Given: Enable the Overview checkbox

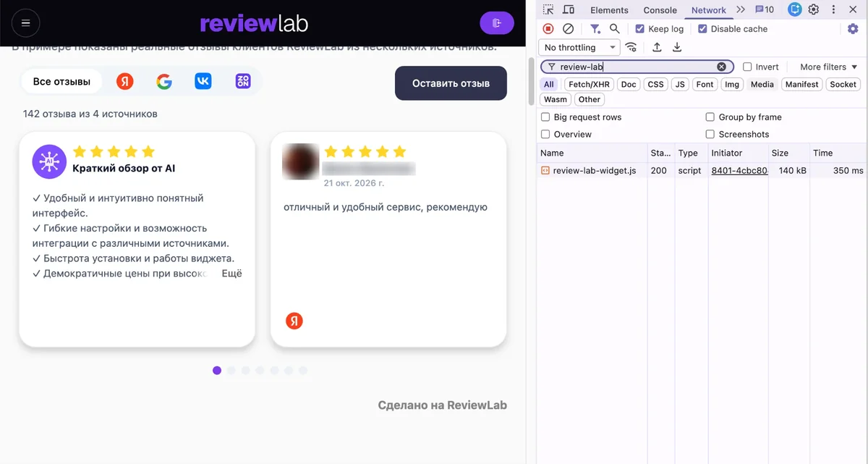Looking at the screenshot, I should 545,135.
